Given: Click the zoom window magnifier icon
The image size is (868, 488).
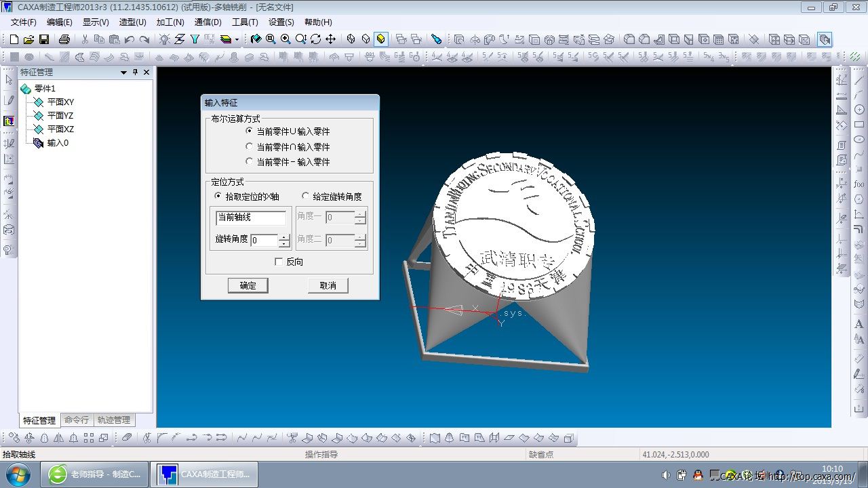Looking at the screenshot, I should (271, 39).
